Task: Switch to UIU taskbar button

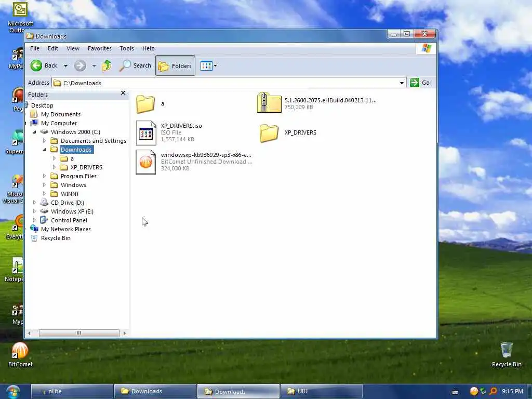Action: pyautogui.click(x=321, y=391)
